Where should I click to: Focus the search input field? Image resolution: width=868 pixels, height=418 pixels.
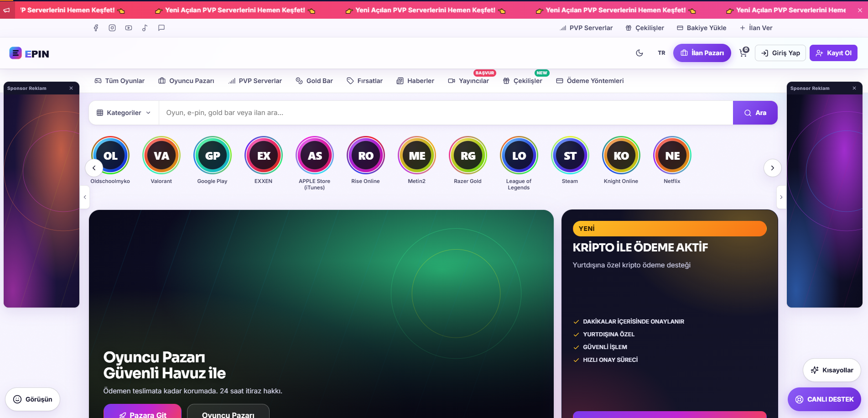pos(446,113)
